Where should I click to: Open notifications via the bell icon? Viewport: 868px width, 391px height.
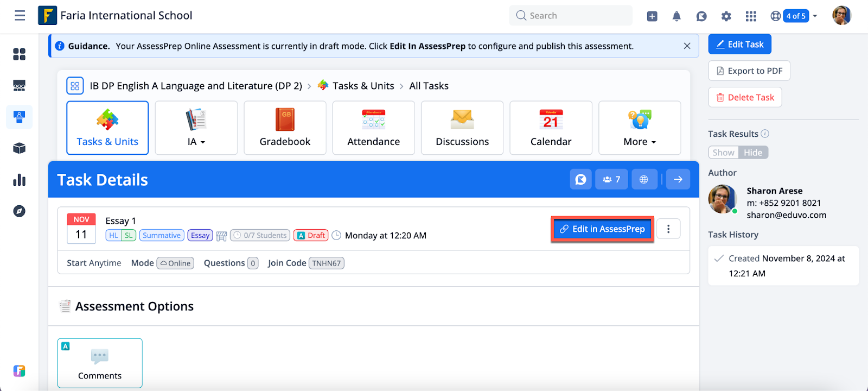(x=676, y=16)
